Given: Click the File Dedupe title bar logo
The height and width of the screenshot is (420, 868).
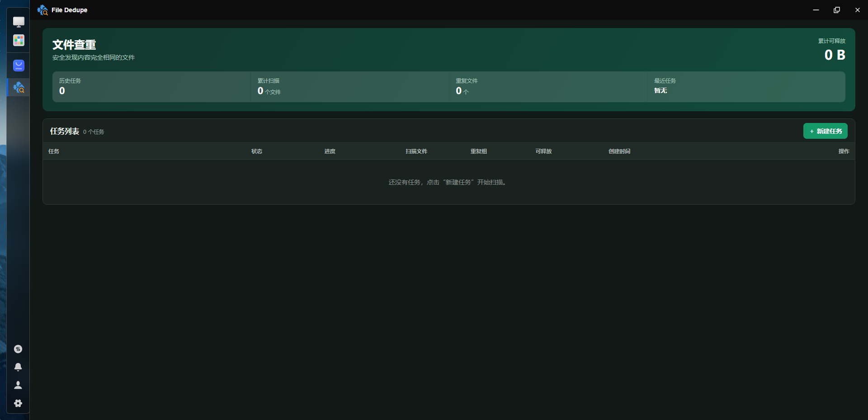Looking at the screenshot, I should pyautogui.click(x=42, y=10).
